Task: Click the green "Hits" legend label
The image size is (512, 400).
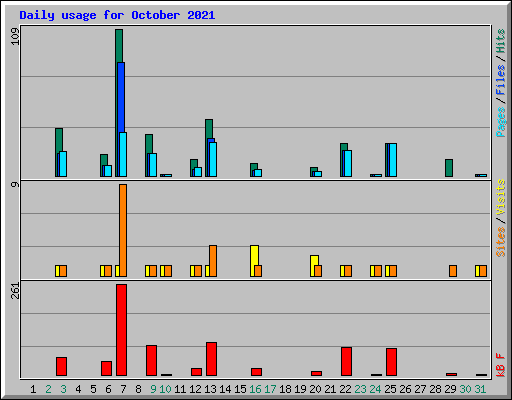Action: point(500,41)
